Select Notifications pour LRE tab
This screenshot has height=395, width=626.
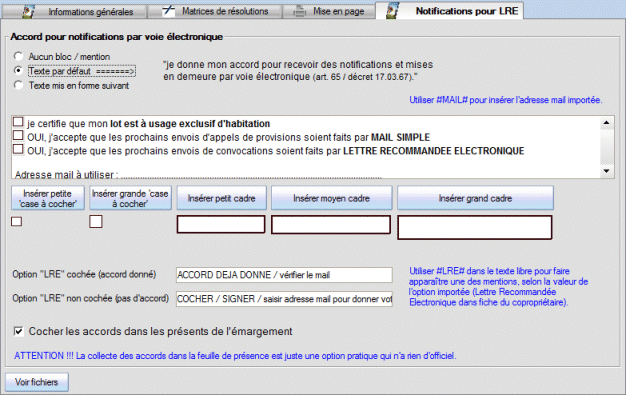point(450,11)
